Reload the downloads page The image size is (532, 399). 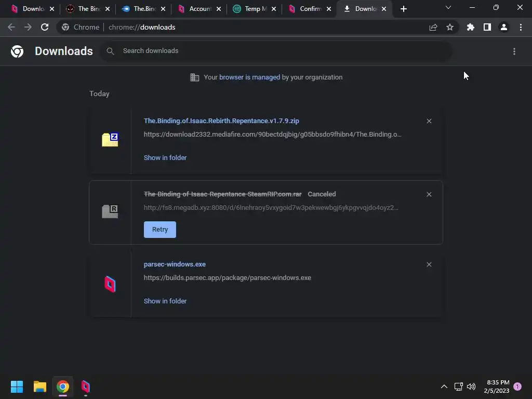coord(45,27)
